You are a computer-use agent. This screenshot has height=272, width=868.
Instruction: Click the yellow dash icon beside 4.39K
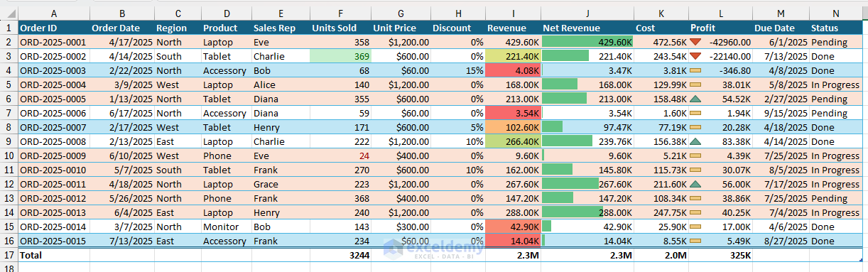click(695, 156)
